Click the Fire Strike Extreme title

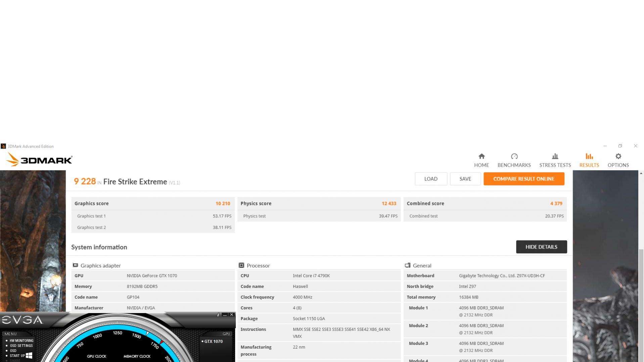pyautogui.click(x=135, y=182)
